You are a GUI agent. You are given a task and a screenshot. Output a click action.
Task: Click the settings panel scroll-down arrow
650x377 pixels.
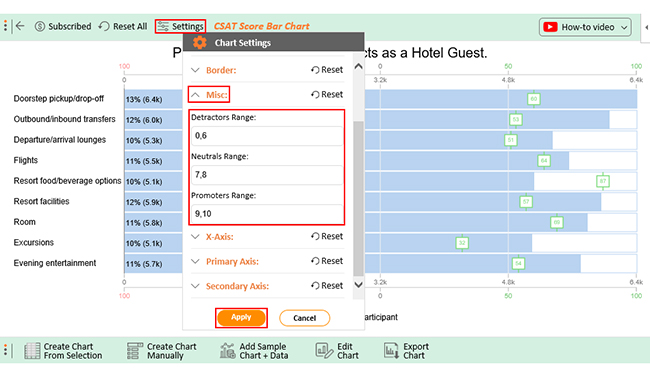coord(359,285)
